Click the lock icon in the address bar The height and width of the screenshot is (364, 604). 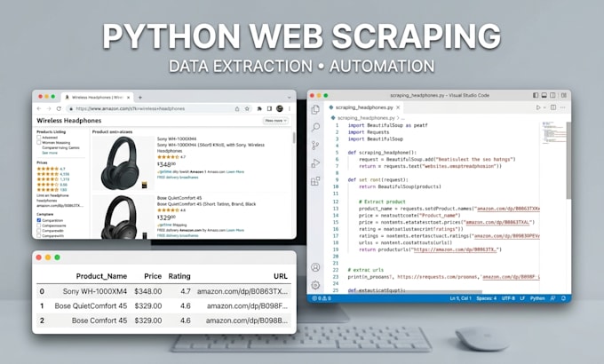[71, 109]
